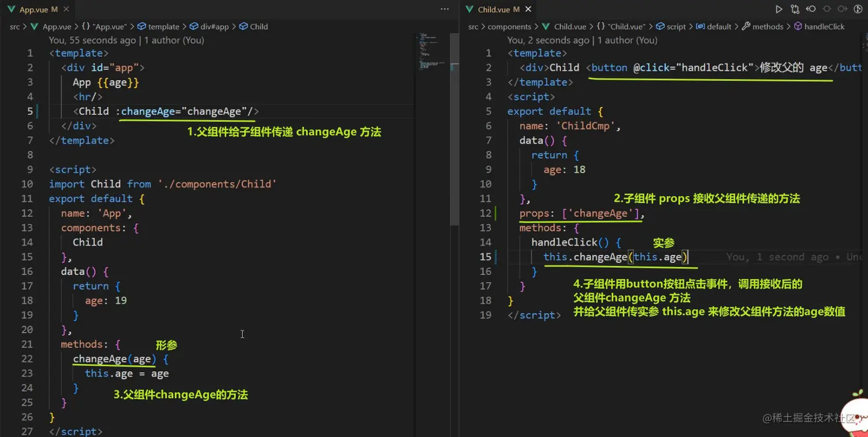Open the handleClick breadcrumb
Screen dimensions: 868x437
pyautogui.click(x=819, y=26)
